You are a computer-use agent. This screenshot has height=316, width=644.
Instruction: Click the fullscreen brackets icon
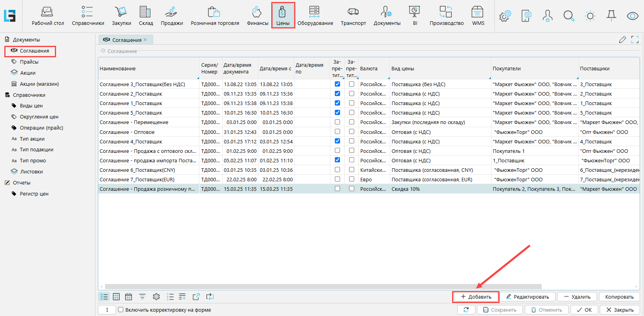pos(635,39)
